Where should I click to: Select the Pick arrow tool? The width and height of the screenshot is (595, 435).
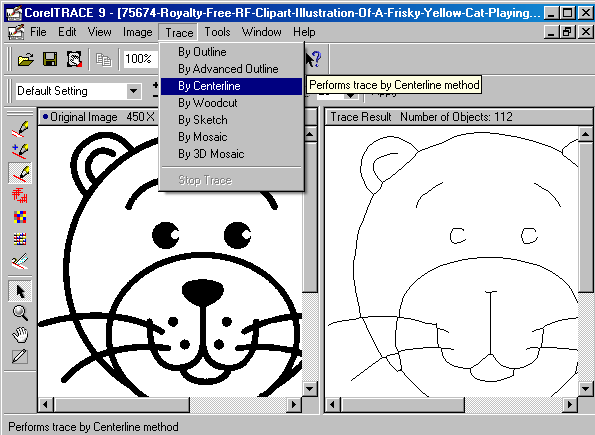(20, 291)
